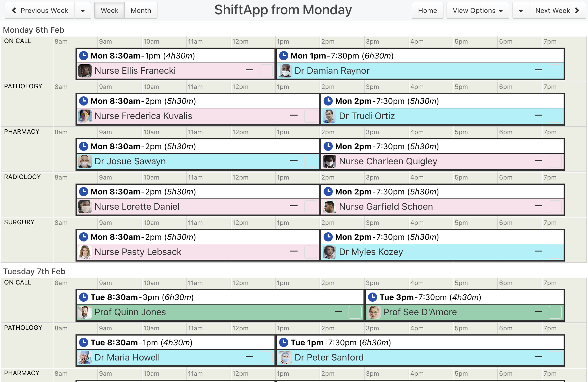Screen dimensions: 588x382
Task: Click the minus icon beside Dr Josue Sawayn
Action: (294, 161)
